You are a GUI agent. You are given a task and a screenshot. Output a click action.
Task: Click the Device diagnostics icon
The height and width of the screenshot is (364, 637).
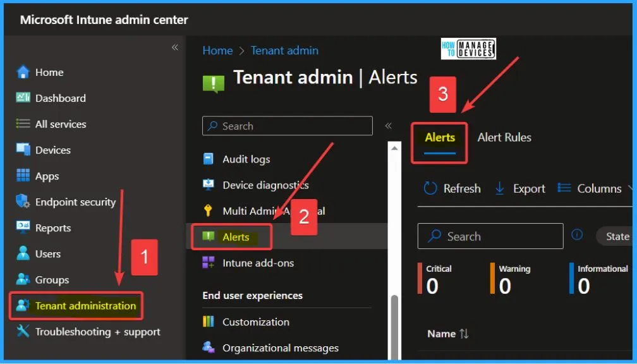pos(209,185)
